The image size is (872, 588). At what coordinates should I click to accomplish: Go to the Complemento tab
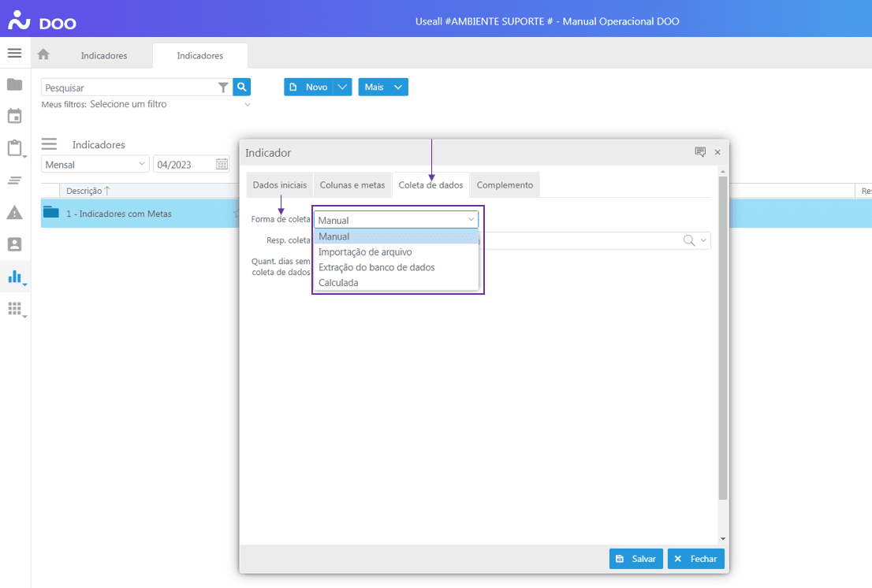[x=505, y=185]
